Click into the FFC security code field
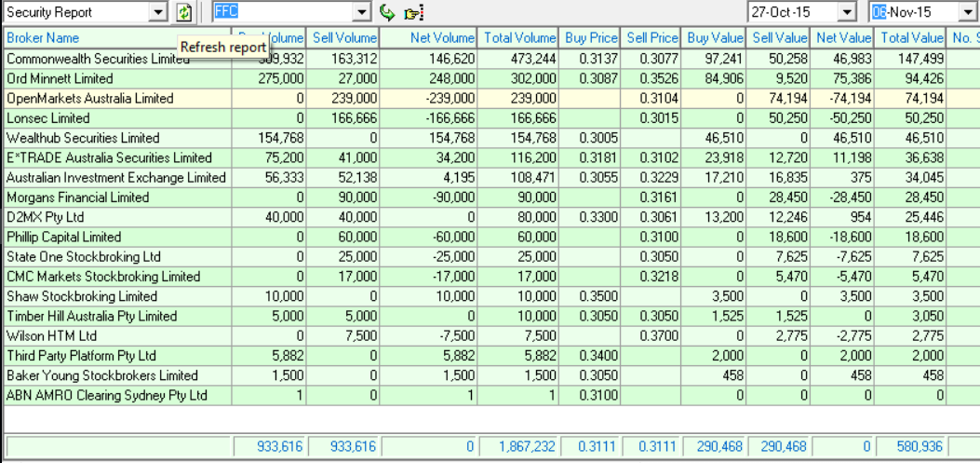The image size is (980, 463). 284,12
